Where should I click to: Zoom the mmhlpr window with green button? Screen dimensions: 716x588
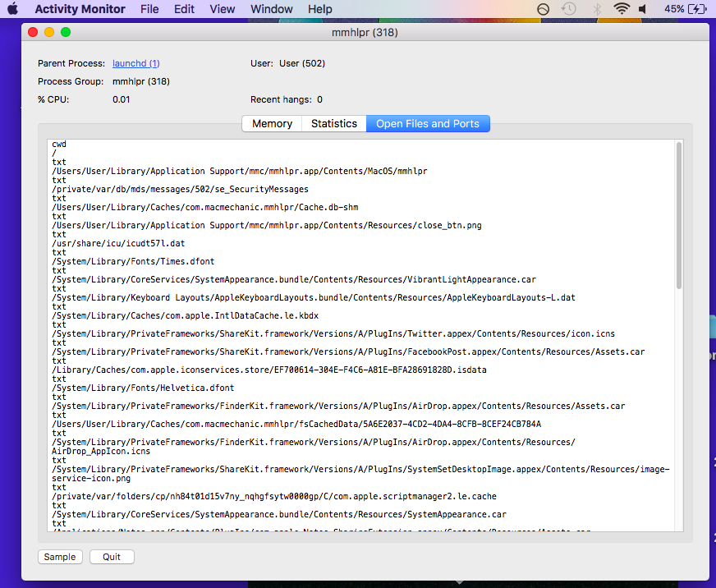(x=66, y=32)
